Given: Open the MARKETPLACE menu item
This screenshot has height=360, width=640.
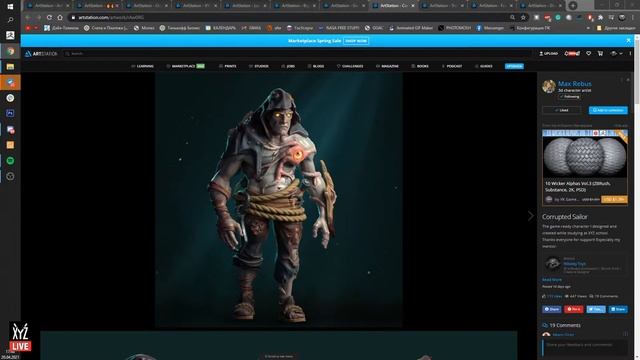Looking at the screenshot, I should click(x=186, y=66).
